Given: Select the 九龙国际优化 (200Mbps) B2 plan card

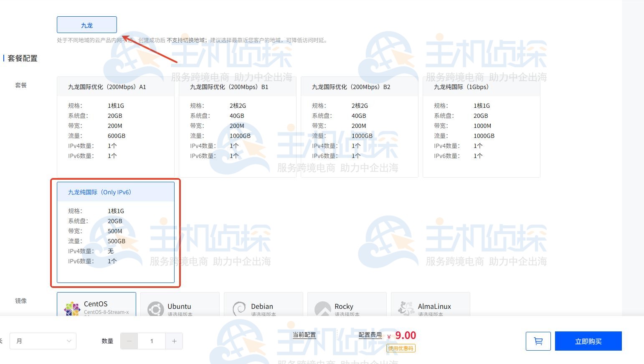Looking at the screenshot, I should [359, 125].
